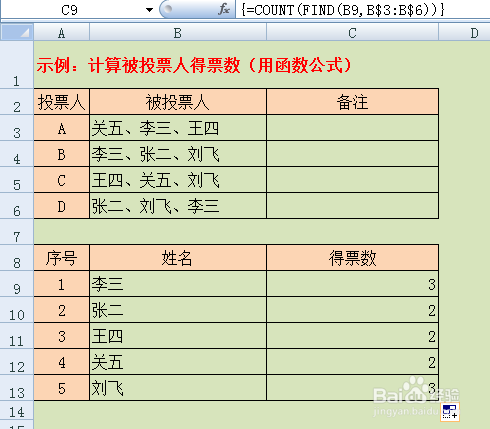Click cell 张二、刘飞、李三

point(178,206)
